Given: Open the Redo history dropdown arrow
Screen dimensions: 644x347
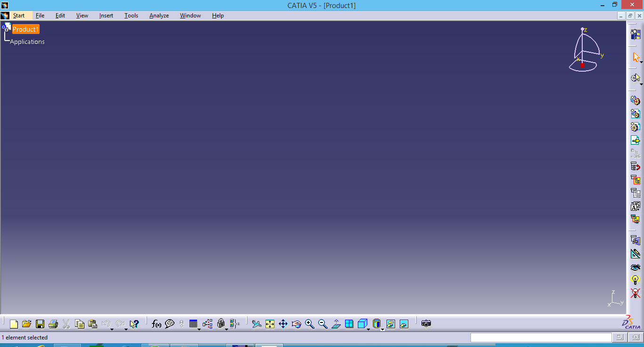Looking at the screenshot, I should coord(126,329).
